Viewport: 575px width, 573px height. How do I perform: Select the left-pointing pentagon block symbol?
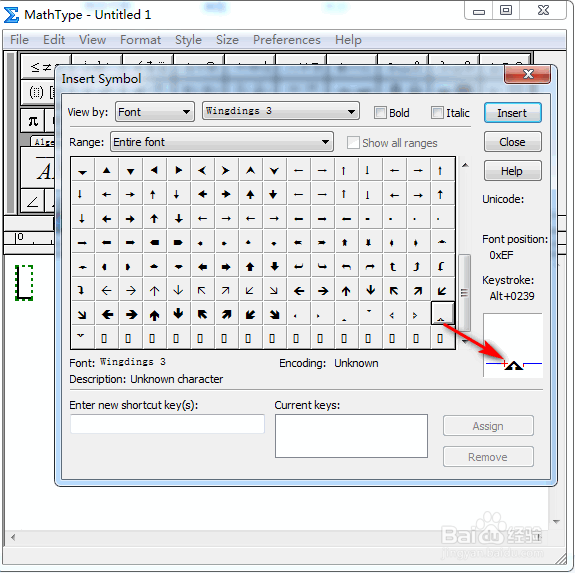[154, 242]
